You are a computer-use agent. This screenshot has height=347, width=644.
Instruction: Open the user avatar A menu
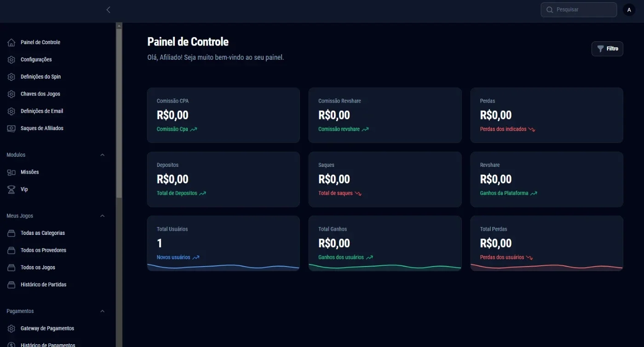629,10
